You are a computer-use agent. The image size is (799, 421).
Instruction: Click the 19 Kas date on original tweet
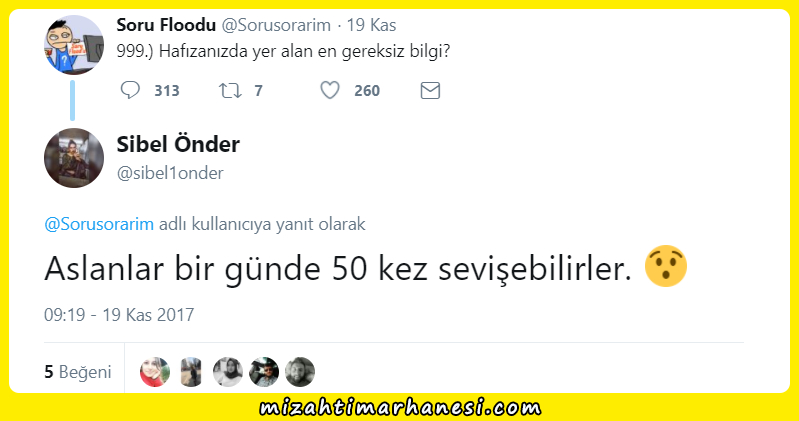tap(371, 25)
